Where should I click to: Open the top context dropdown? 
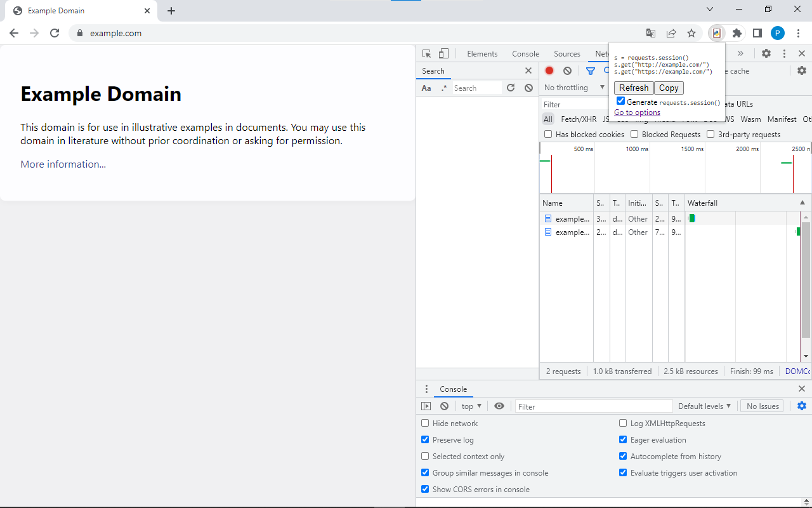471,406
